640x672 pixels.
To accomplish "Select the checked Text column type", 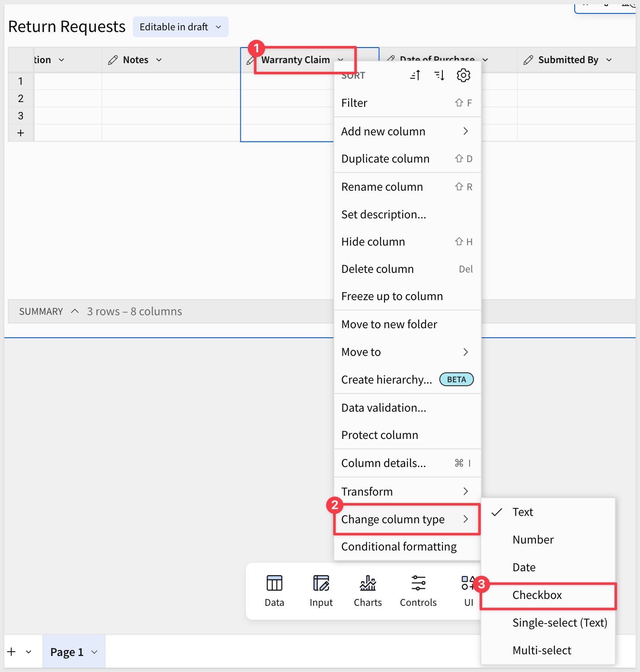I will point(523,512).
